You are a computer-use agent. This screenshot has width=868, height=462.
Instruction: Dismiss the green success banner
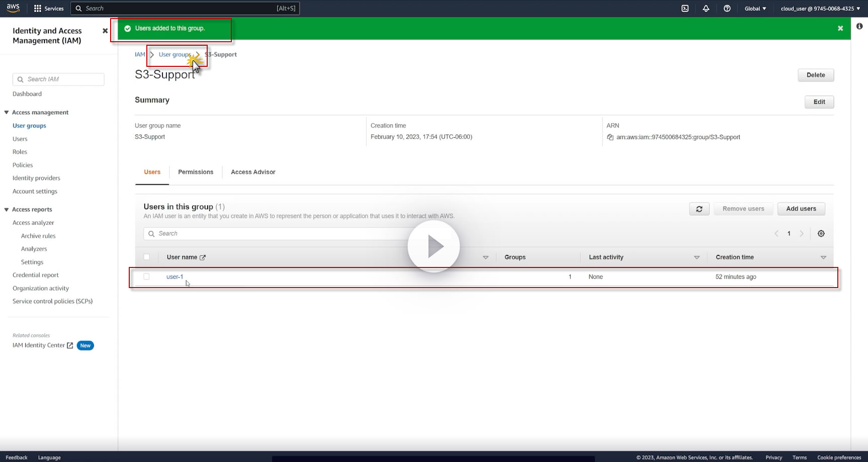(840, 29)
